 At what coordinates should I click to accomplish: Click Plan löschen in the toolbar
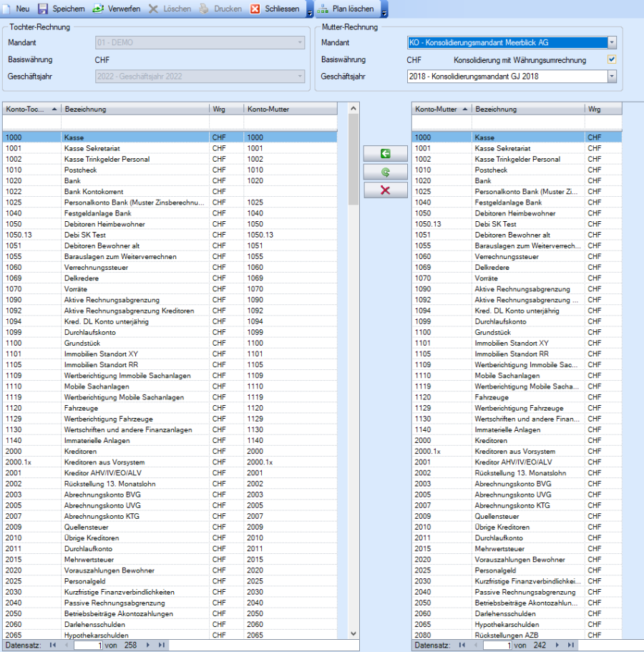pyautogui.click(x=346, y=9)
